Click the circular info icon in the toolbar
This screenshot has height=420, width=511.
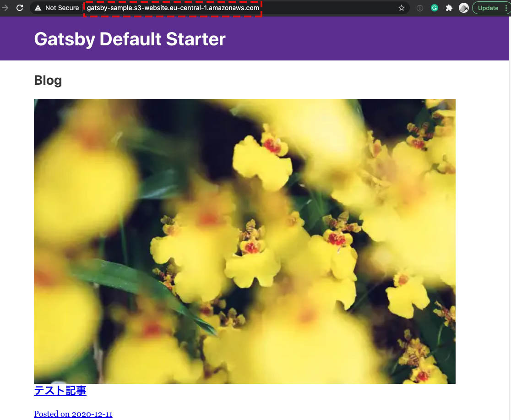pos(419,8)
